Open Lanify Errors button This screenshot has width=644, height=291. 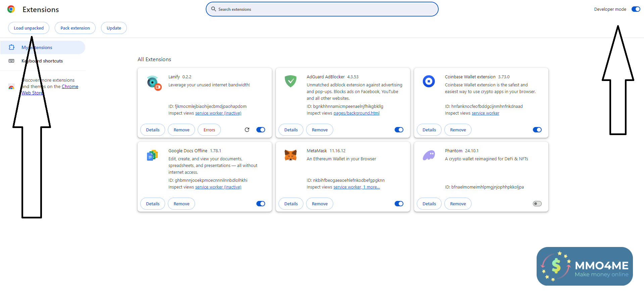(x=209, y=130)
